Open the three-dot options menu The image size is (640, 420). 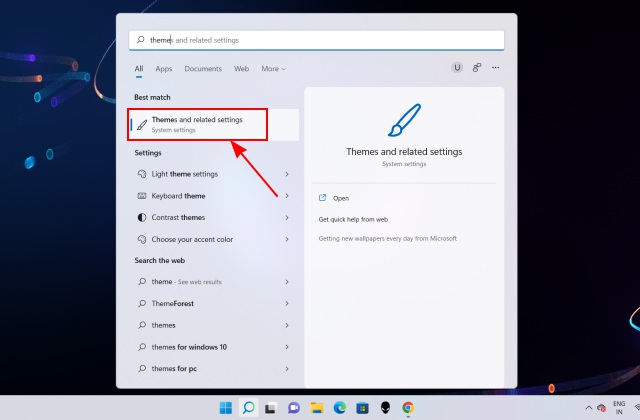(x=496, y=67)
